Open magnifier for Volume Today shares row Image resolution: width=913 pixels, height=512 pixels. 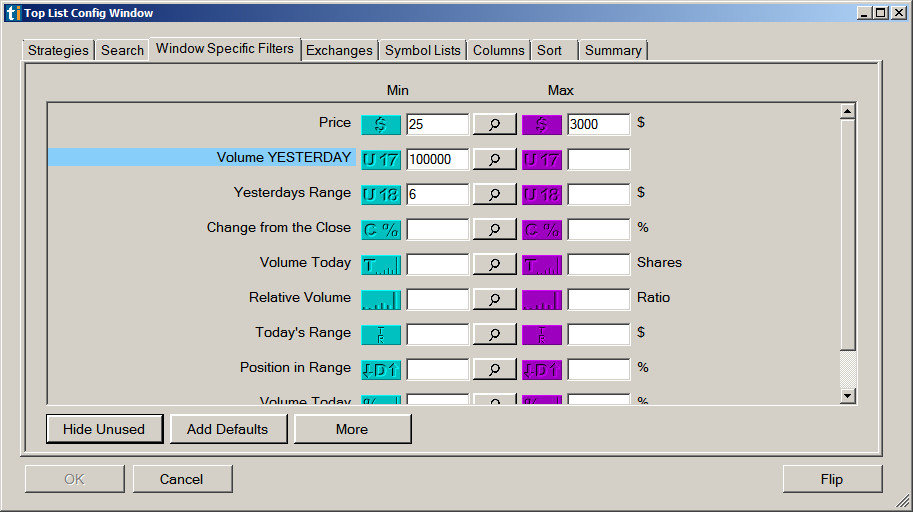click(x=494, y=264)
